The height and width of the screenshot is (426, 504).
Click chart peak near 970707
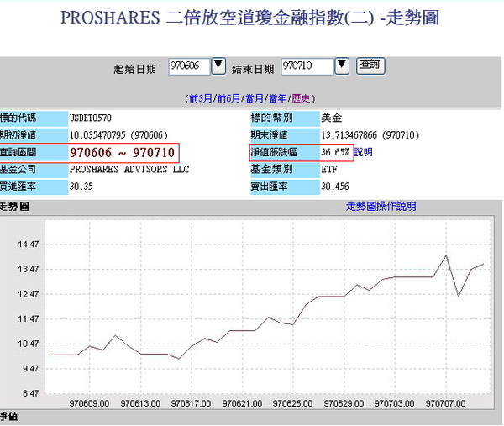click(x=446, y=255)
